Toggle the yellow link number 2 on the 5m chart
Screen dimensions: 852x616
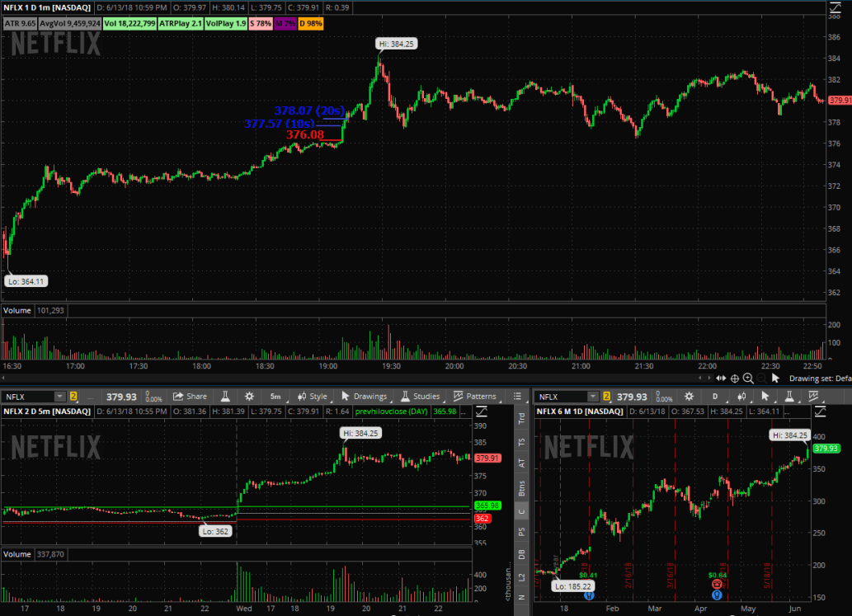click(x=73, y=397)
